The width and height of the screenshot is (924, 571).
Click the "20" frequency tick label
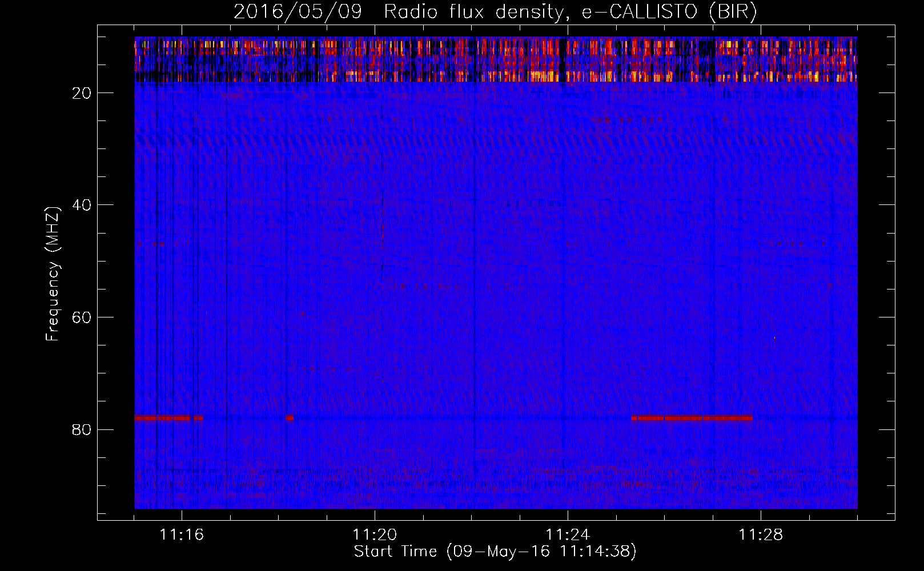tap(82, 93)
